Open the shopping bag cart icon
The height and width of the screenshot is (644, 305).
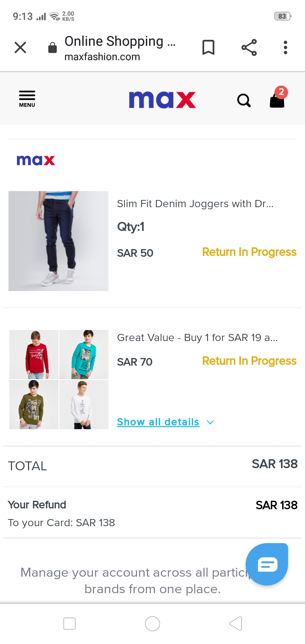(277, 100)
